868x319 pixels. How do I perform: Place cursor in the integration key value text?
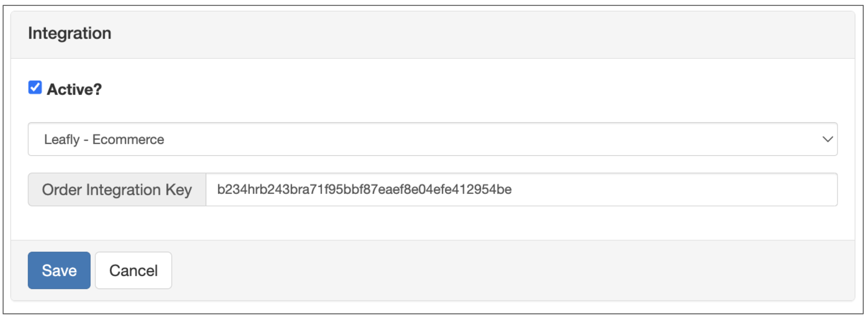pyautogui.click(x=364, y=190)
